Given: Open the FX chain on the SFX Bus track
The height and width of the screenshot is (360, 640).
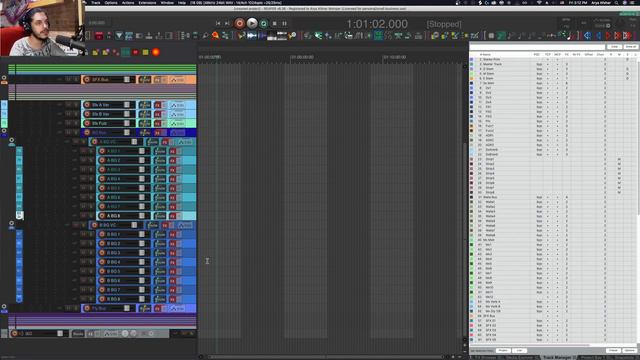Looking at the screenshot, I should 158,80.
